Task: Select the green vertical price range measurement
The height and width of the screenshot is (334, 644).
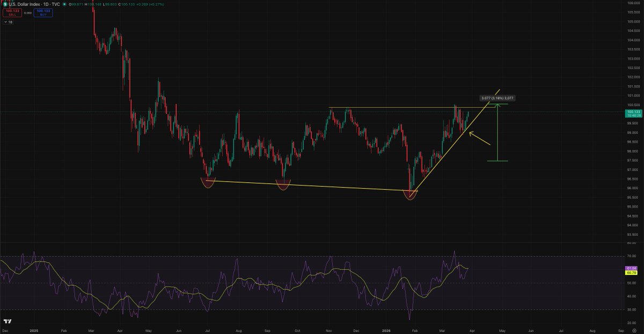Action: pos(498,132)
